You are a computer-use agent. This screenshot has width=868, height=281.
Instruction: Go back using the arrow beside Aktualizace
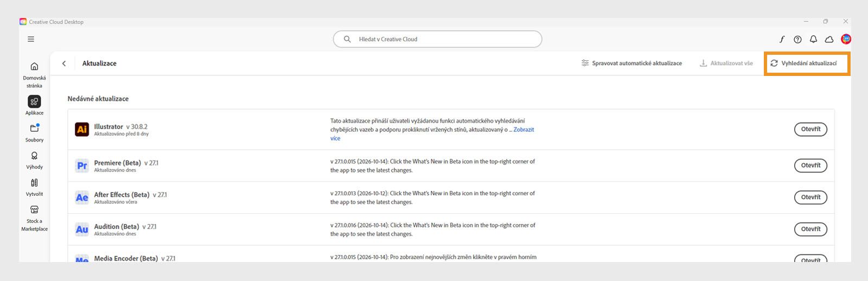tap(64, 63)
